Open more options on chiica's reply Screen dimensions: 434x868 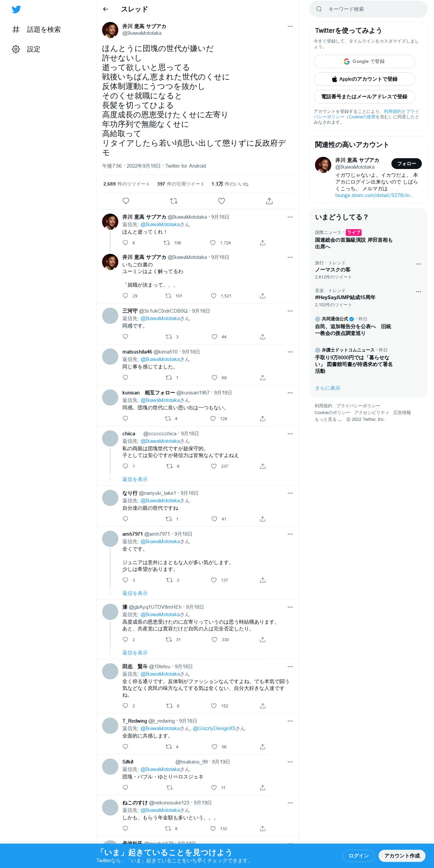click(x=290, y=434)
